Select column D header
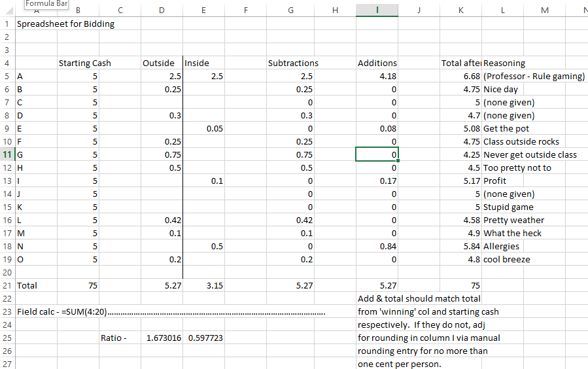Screen dimensions: 588x369 [x=162, y=10]
